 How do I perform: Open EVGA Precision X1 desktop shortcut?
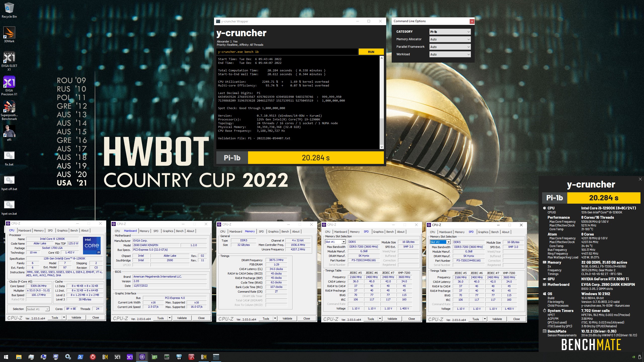coord(9,86)
